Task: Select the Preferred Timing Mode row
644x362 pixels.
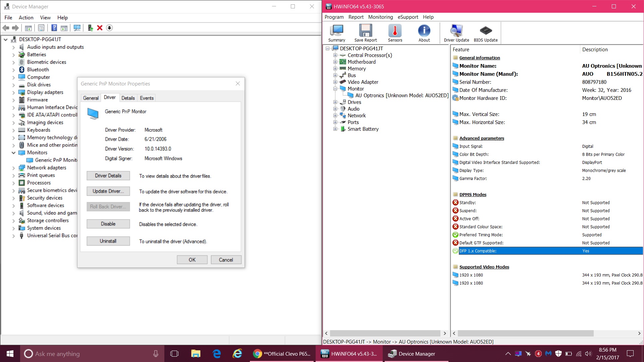Action: [547, 235]
